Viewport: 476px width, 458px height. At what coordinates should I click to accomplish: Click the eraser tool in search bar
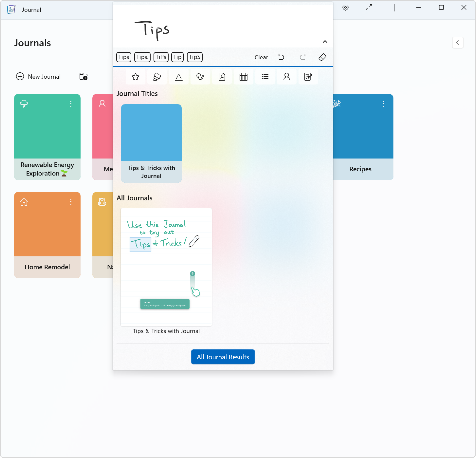point(322,57)
